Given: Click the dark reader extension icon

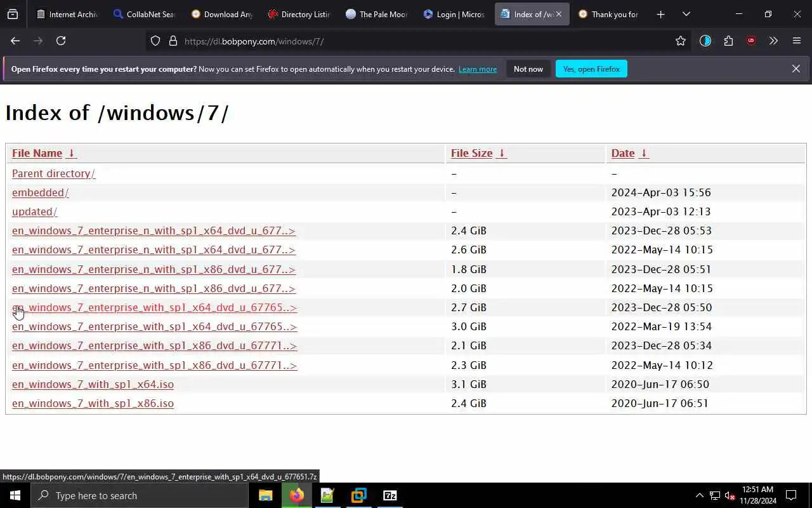Looking at the screenshot, I should (x=705, y=41).
